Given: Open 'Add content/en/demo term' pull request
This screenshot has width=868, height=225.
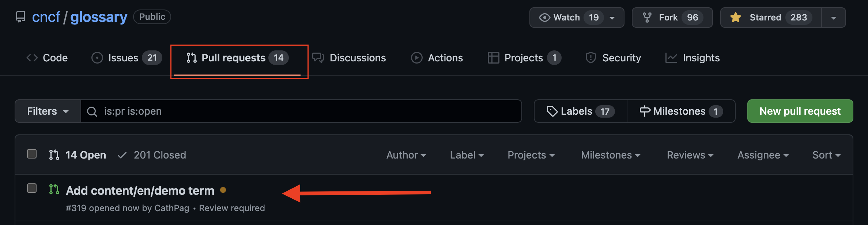Looking at the screenshot, I should (140, 191).
